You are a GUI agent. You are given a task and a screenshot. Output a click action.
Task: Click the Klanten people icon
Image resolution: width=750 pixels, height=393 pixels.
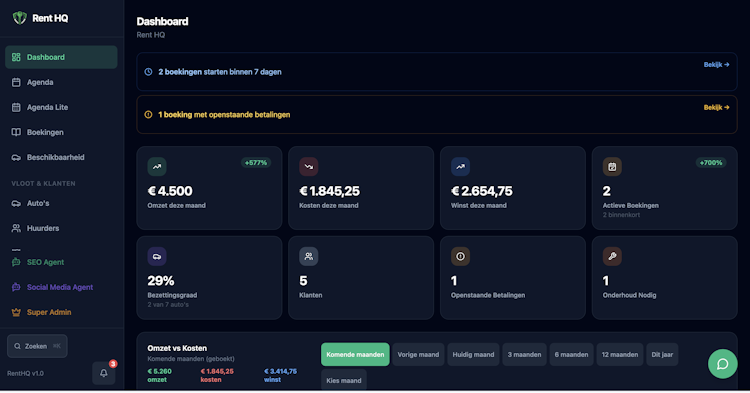coord(309,256)
